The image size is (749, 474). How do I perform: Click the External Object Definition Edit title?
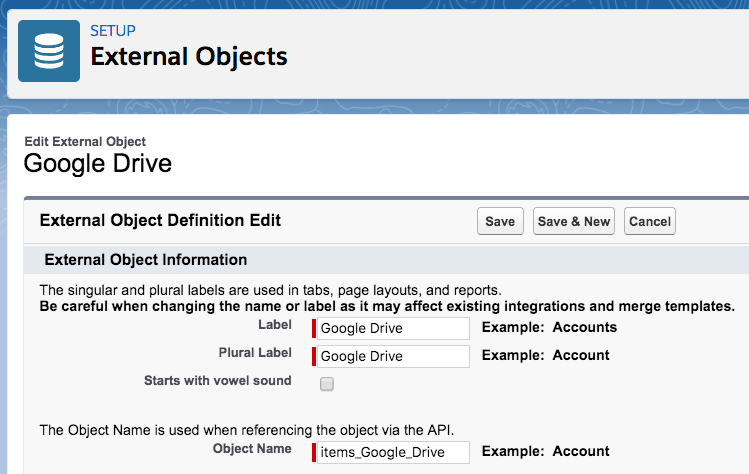[160, 220]
